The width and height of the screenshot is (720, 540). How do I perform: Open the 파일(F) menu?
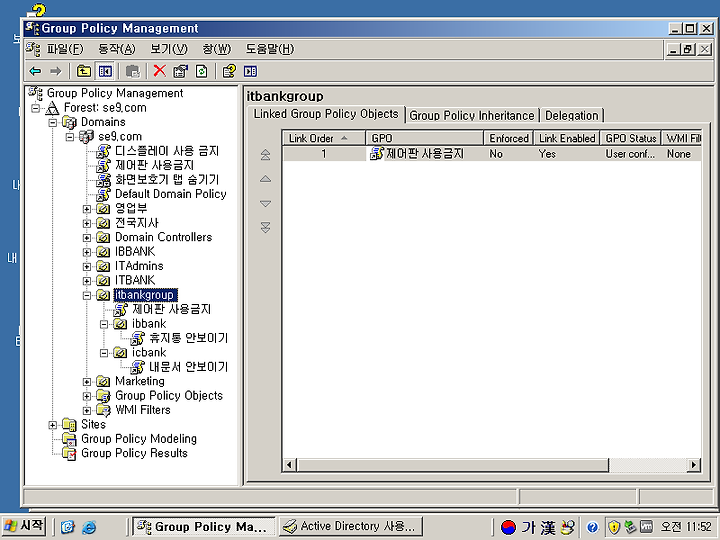[x=65, y=49]
